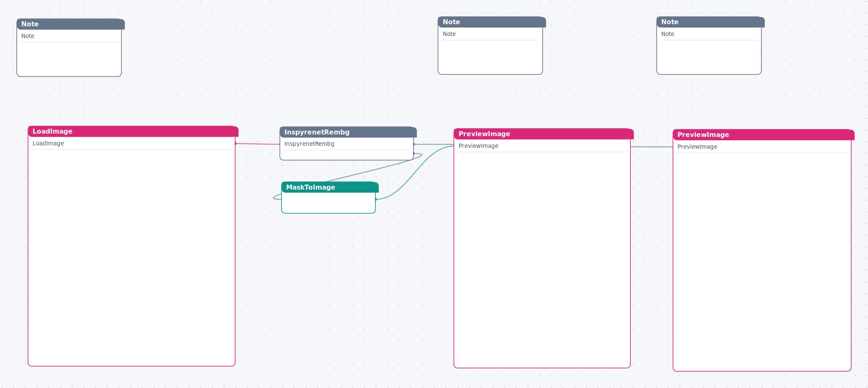The image size is (868, 388).
Task: Select the Note node header above LoadImage
Action: tap(71, 24)
